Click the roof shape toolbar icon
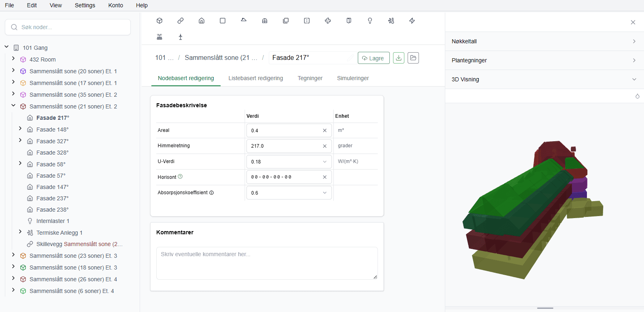644x312 pixels. click(x=244, y=20)
